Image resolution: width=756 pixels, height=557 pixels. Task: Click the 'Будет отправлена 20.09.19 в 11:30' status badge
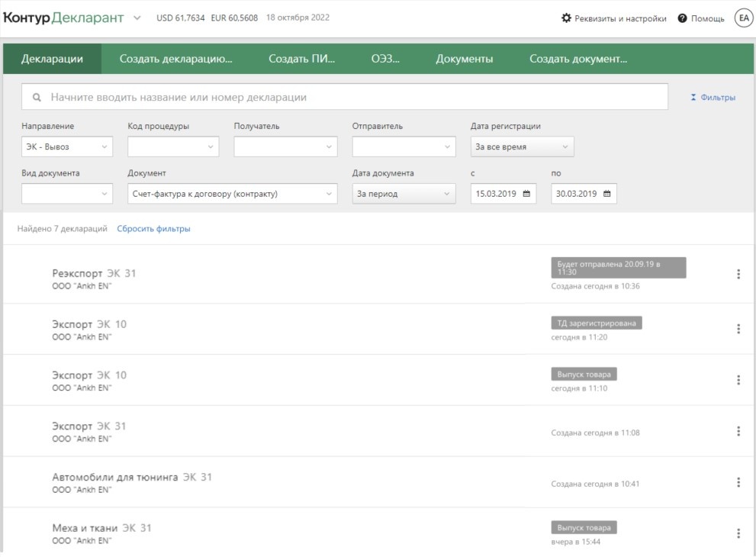619,268
